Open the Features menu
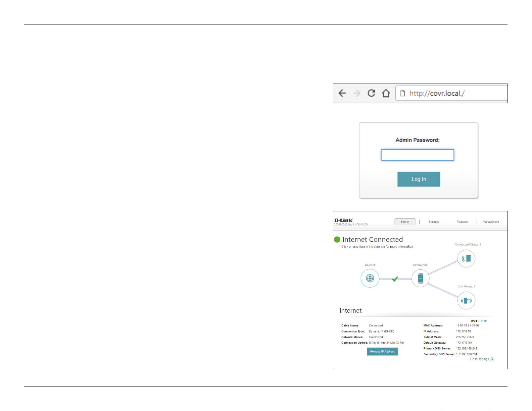 [x=462, y=222]
